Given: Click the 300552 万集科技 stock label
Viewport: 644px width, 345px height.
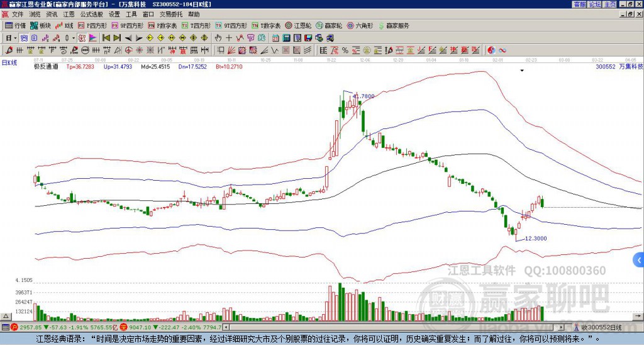Looking at the screenshot, I should 619,67.
